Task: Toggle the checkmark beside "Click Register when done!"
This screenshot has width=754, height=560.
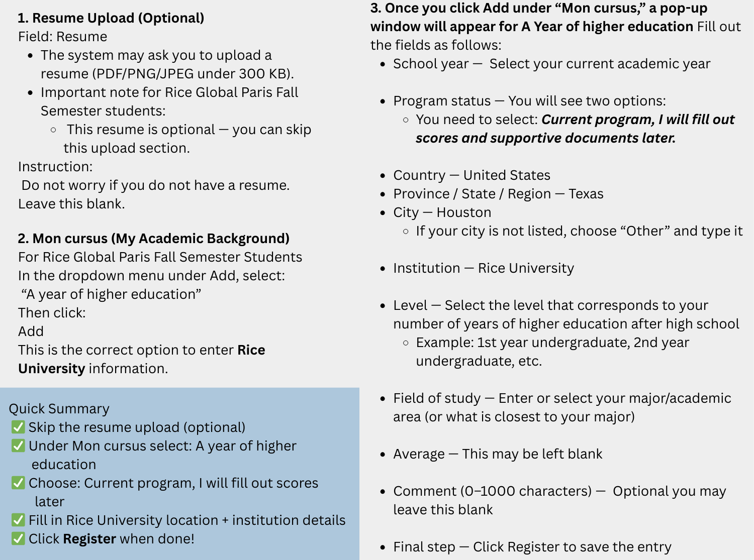Action: [x=18, y=539]
